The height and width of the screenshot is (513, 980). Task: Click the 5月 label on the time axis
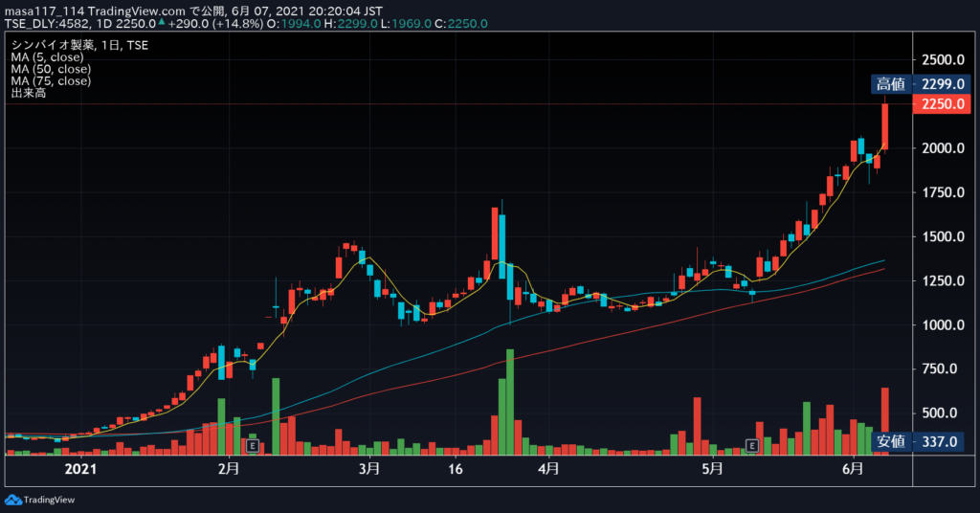[x=712, y=468]
